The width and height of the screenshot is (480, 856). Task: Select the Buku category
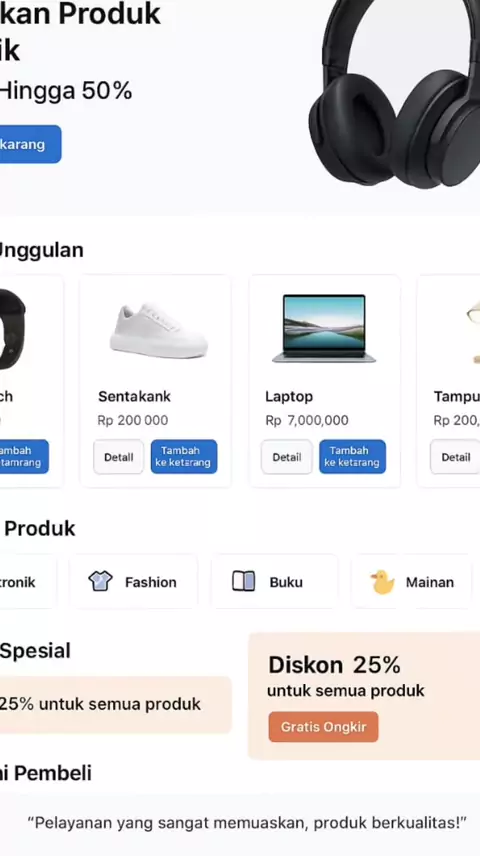click(274, 582)
